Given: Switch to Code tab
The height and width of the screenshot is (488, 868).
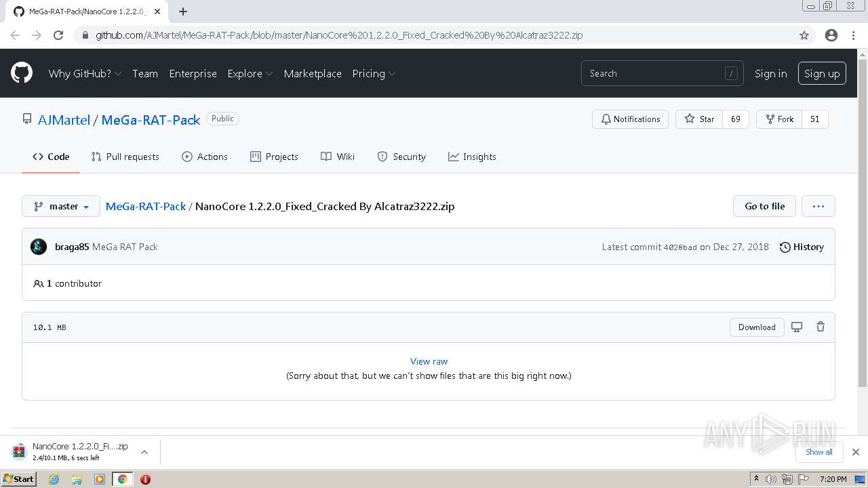Looking at the screenshot, I should 51,157.
